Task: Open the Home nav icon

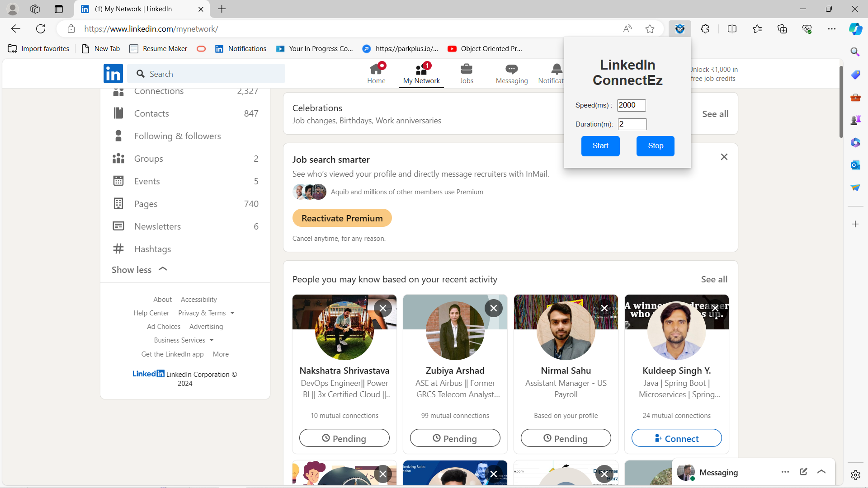Action: tap(376, 73)
